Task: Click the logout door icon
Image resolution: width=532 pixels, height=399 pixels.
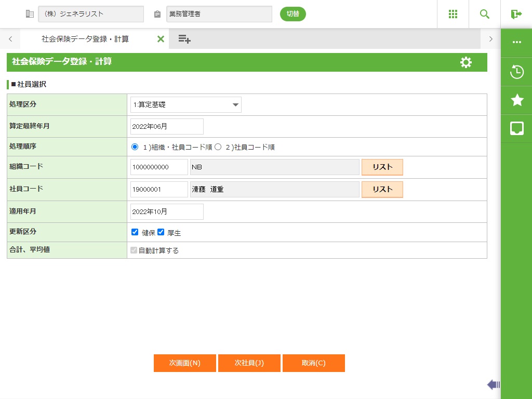Action: (516, 14)
